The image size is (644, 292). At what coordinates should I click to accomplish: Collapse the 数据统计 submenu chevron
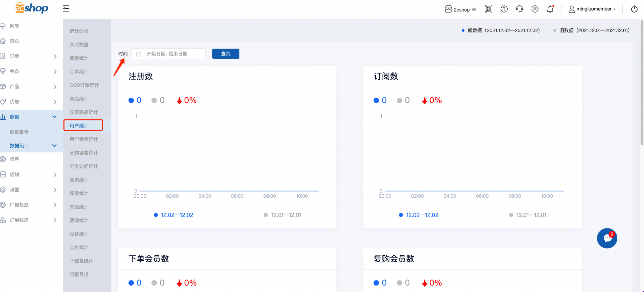tap(54, 145)
